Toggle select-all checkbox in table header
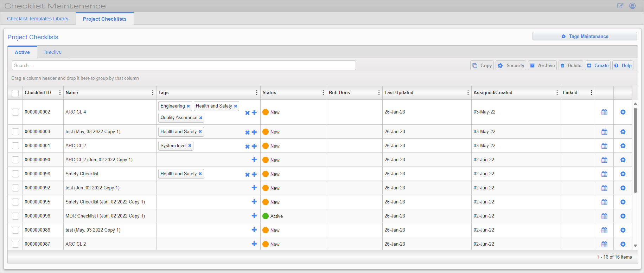The width and height of the screenshot is (644, 273). coord(15,93)
